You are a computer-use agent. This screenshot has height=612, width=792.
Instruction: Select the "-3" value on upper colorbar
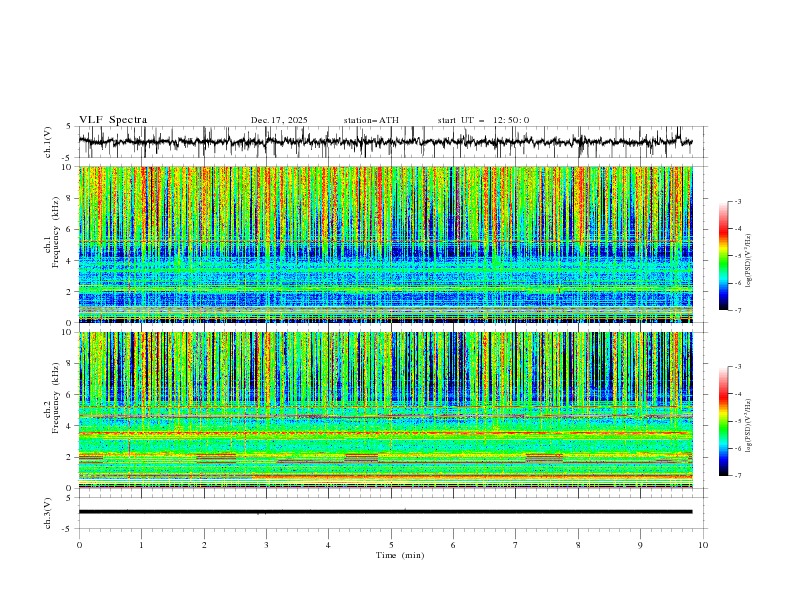[736, 202]
